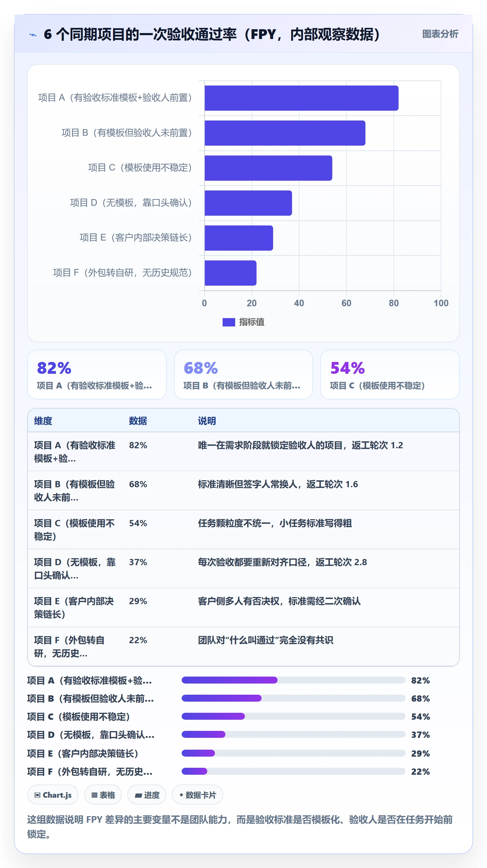
Task: Select the 82% cell in table
Action: tap(138, 445)
